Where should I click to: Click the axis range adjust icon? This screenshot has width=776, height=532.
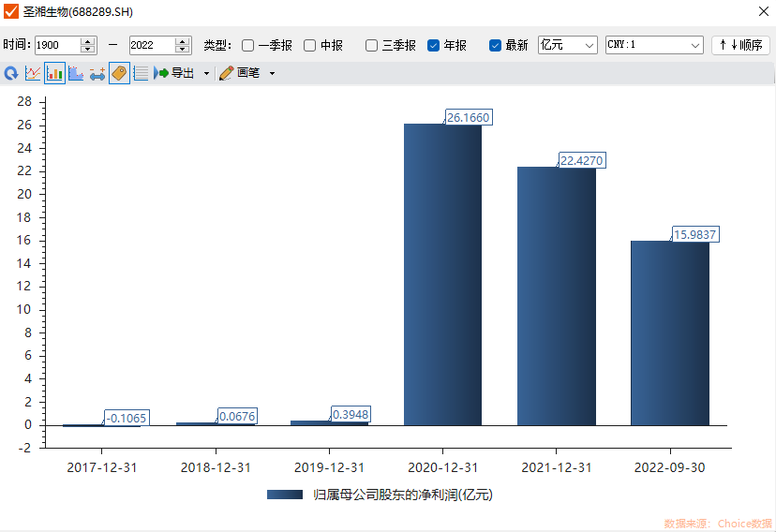point(97,73)
